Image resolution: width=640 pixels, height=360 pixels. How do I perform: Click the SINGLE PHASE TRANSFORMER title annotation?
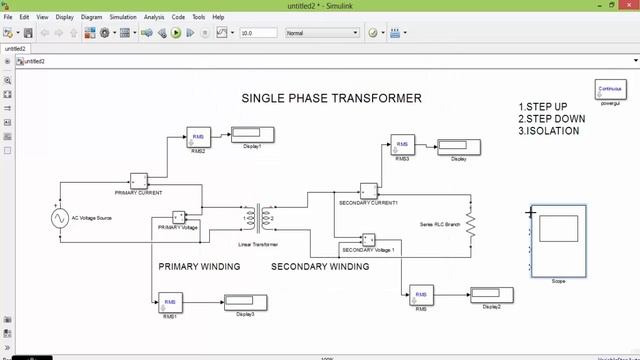(331, 98)
